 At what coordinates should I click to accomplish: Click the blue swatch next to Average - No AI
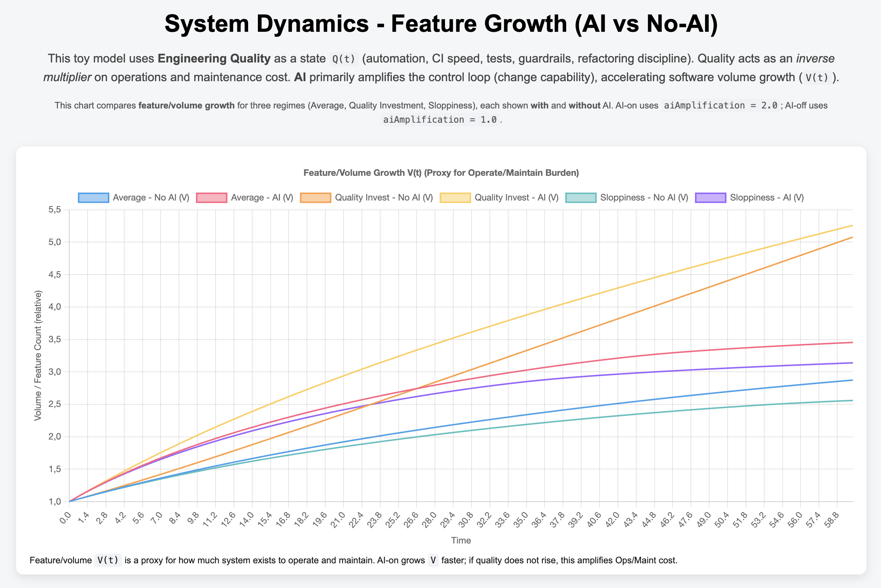93,197
